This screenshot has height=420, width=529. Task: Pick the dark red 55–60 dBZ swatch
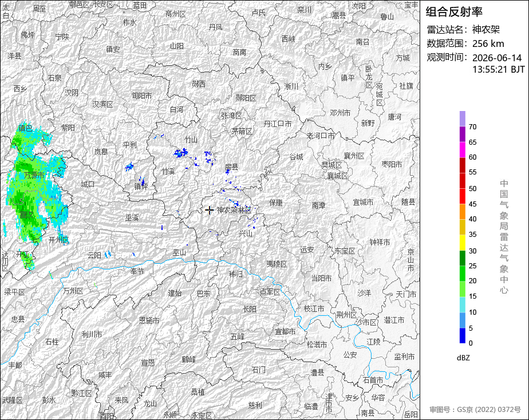tap(462, 165)
